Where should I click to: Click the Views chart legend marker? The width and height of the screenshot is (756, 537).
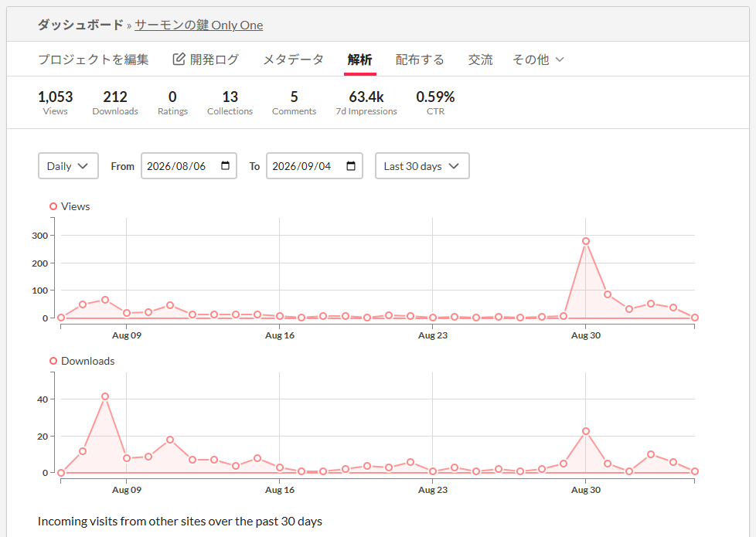click(x=53, y=206)
